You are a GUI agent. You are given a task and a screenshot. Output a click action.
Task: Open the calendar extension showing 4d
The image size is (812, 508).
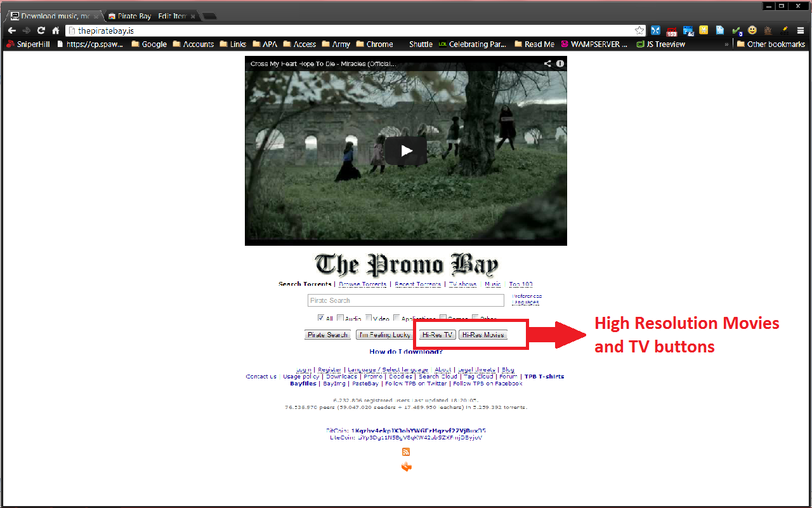point(688,30)
